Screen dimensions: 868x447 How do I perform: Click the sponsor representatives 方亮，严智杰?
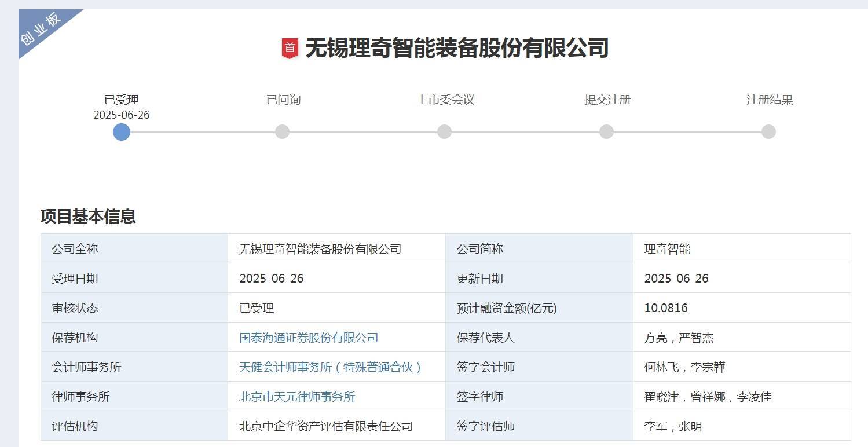coord(679,338)
